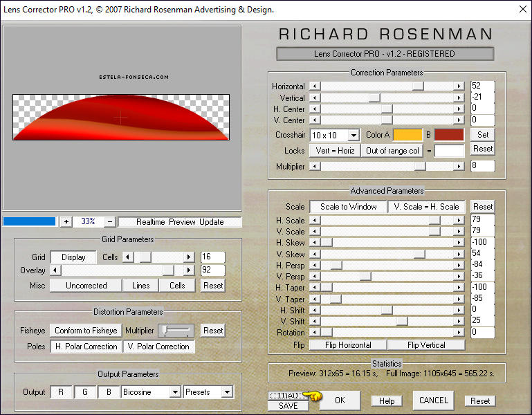The width and height of the screenshot is (532, 415).
Task: Click the white out-of-range color swatch
Action: (449, 151)
